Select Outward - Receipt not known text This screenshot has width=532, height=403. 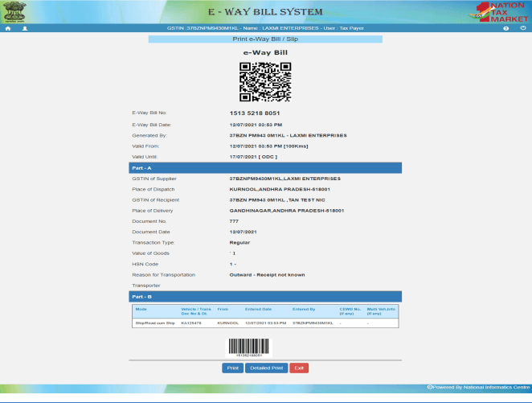267,275
